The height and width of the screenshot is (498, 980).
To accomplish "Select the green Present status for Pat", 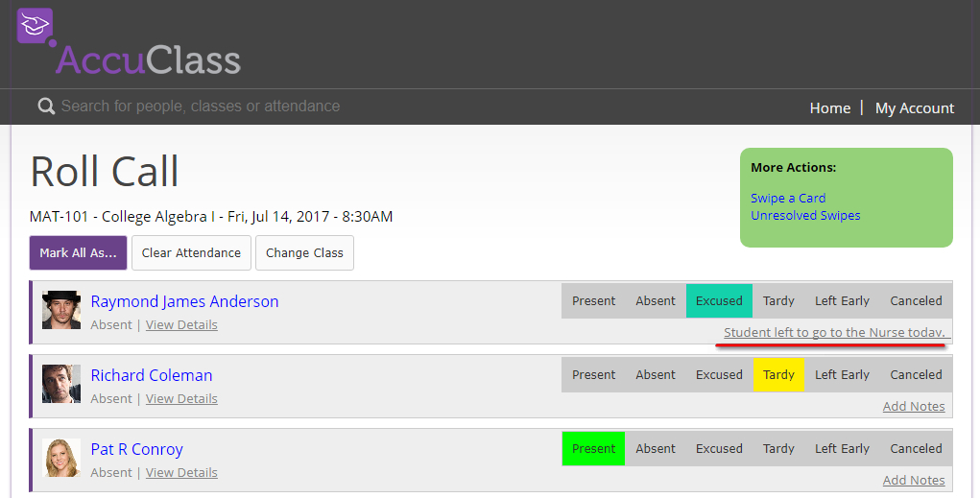I will click(x=593, y=449).
